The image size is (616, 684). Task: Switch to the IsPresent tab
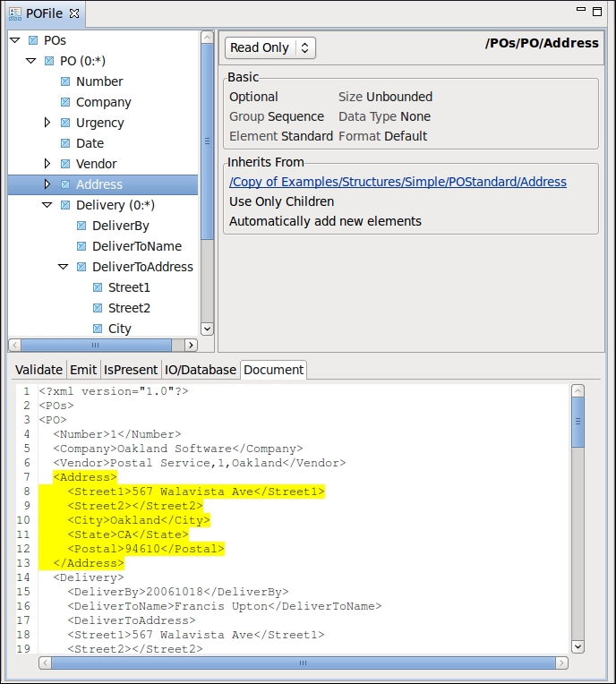(131, 370)
